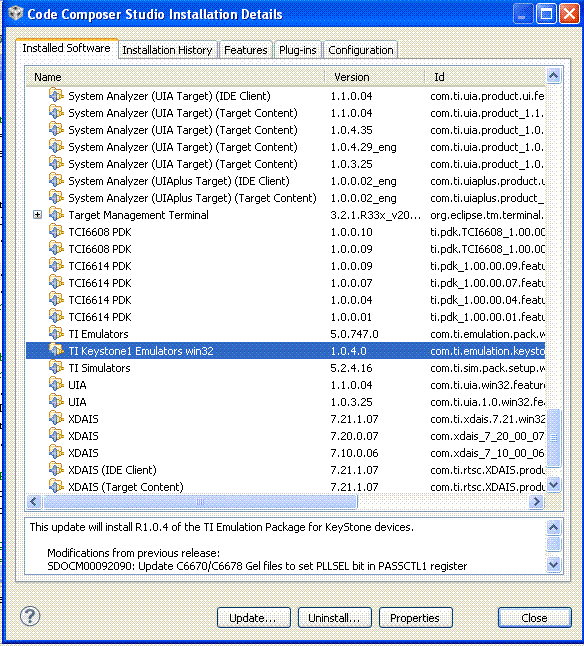Select the XDAIS (IDE Client) row
584x646 pixels.
point(285,470)
